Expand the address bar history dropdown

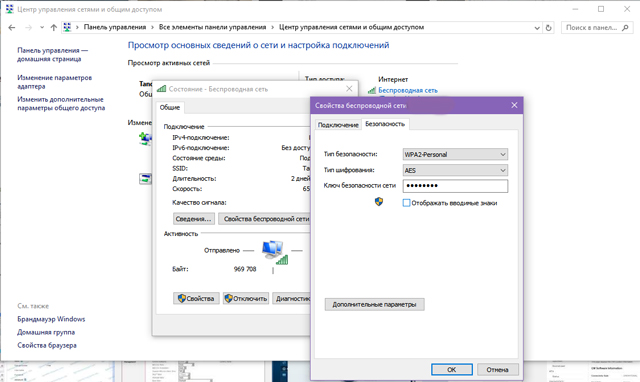[x=537, y=28]
